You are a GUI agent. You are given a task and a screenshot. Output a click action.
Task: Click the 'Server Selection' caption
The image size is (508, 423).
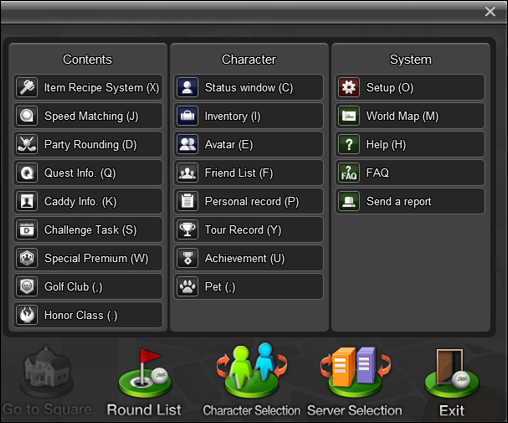355,410
